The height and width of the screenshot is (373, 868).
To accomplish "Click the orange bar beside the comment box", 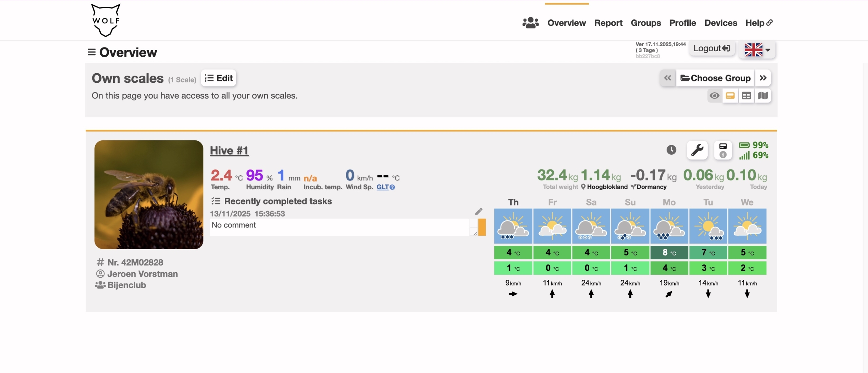I will coord(482,228).
